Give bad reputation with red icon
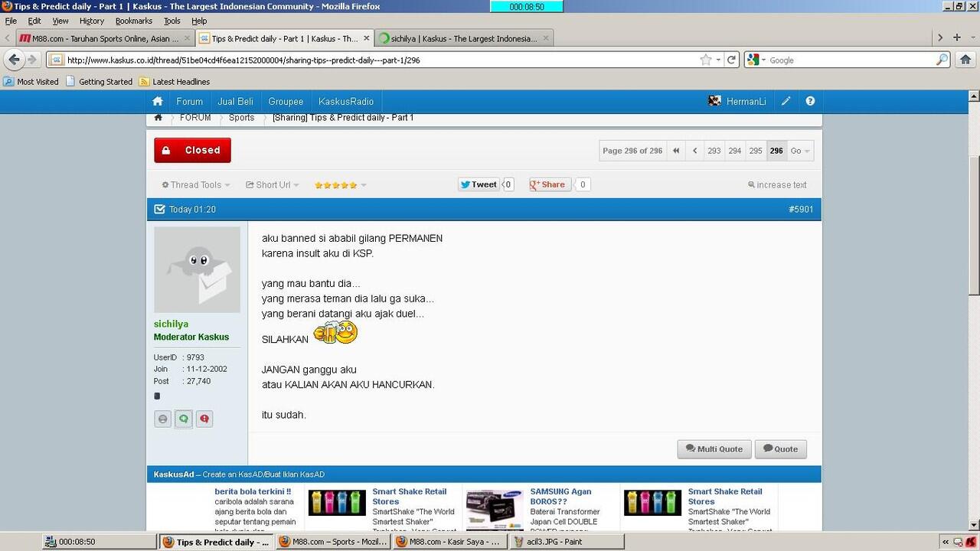980x551 pixels. (204, 419)
